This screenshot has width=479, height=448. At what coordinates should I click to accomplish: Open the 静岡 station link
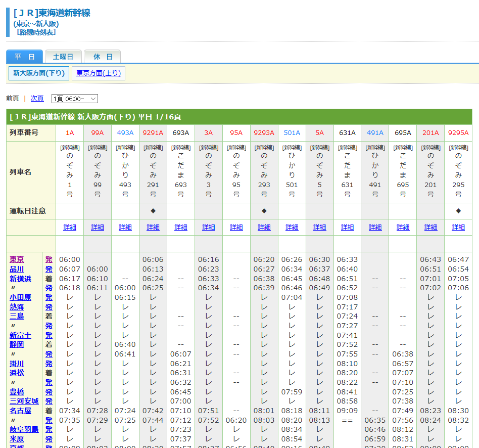tap(17, 344)
